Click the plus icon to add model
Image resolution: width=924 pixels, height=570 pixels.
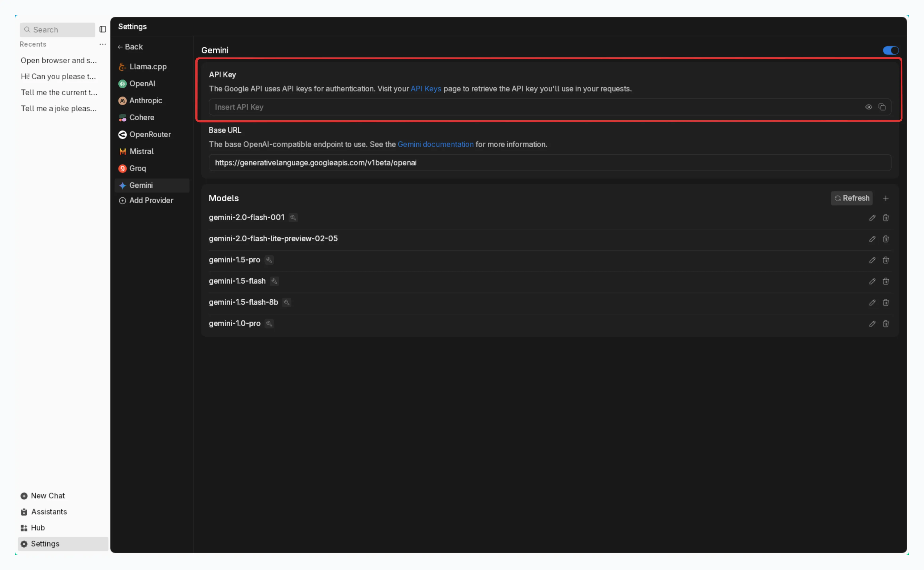pos(886,198)
